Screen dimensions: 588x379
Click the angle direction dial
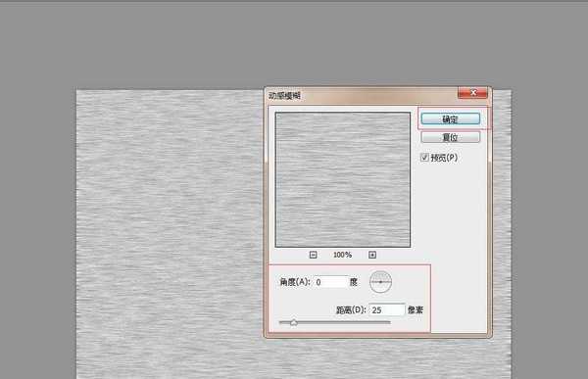pyautogui.click(x=380, y=281)
